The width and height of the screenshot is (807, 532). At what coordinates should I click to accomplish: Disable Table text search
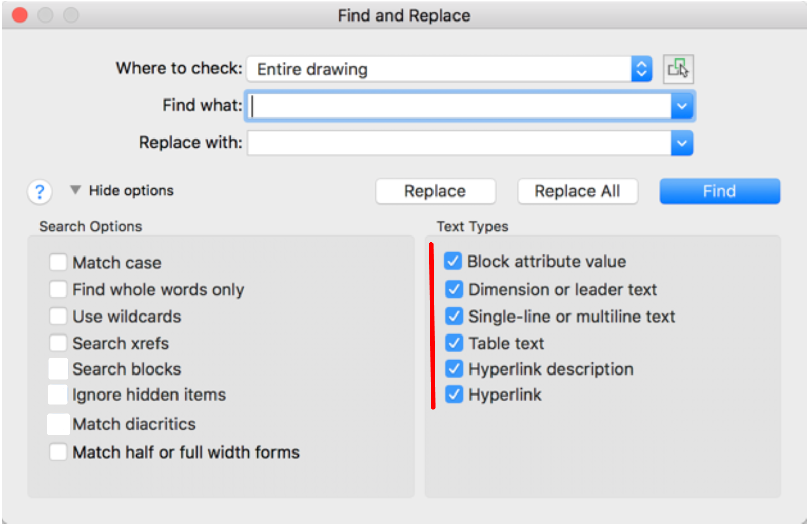(x=454, y=343)
